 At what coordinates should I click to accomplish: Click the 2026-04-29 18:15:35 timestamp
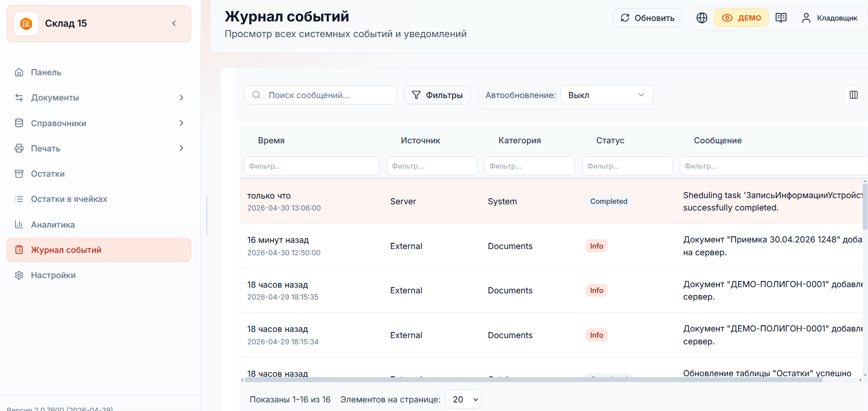pyautogui.click(x=283, y=297)
